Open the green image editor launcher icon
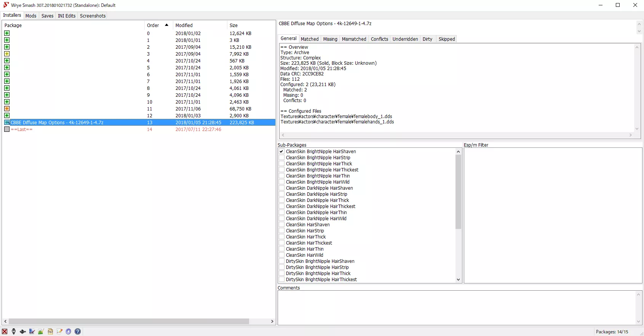Screen dimensions: 644x336 click(x=41, y=331)
